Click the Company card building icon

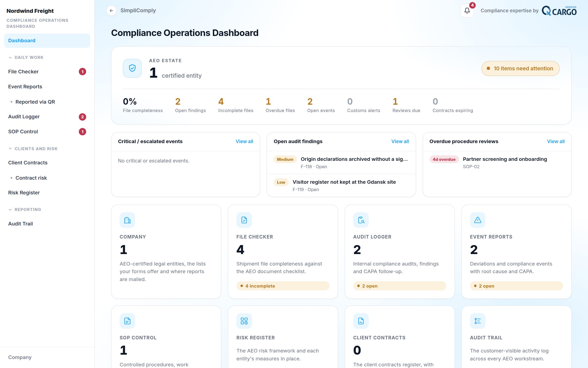(127, 220)
